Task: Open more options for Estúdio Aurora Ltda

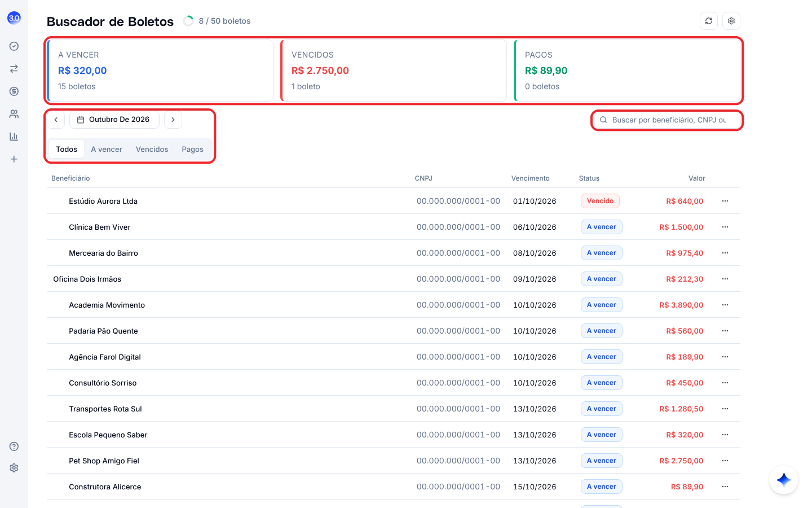Action: [725, 201]
